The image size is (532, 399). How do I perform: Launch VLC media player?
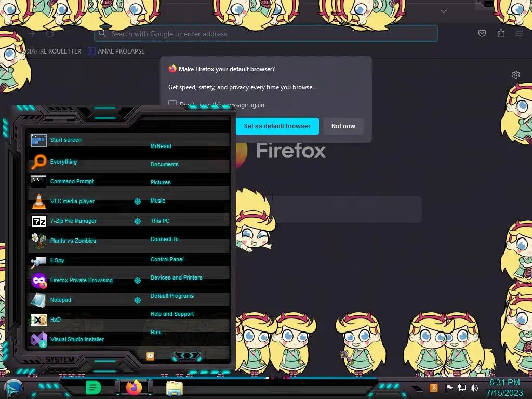63,201
